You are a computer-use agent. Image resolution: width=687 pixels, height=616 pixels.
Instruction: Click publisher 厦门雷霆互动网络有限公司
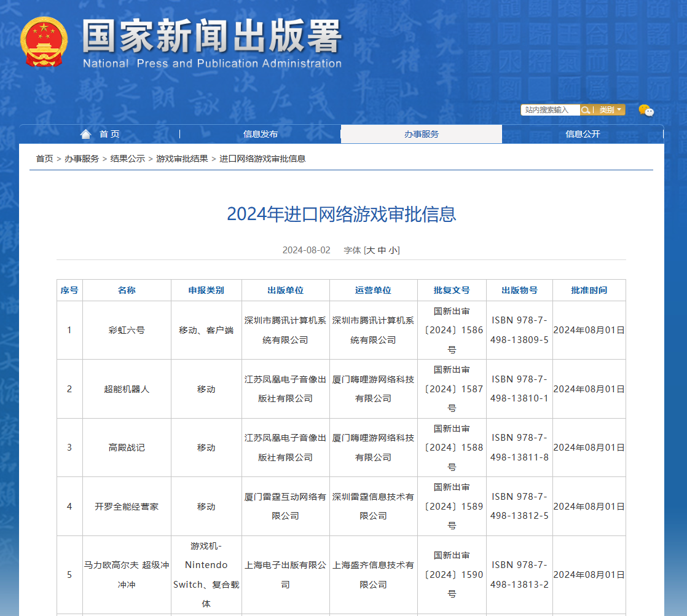point(285,507)
